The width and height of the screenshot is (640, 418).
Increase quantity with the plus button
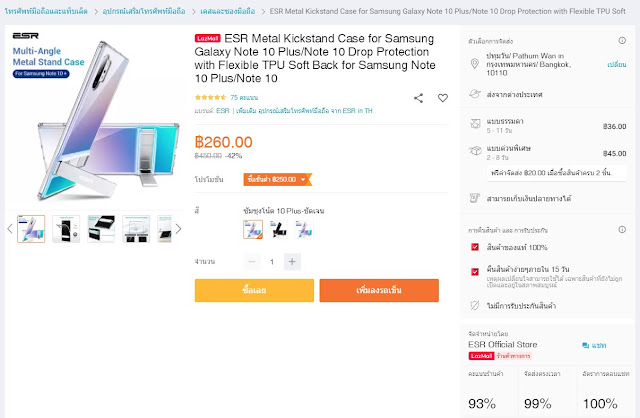click(292, 261)
